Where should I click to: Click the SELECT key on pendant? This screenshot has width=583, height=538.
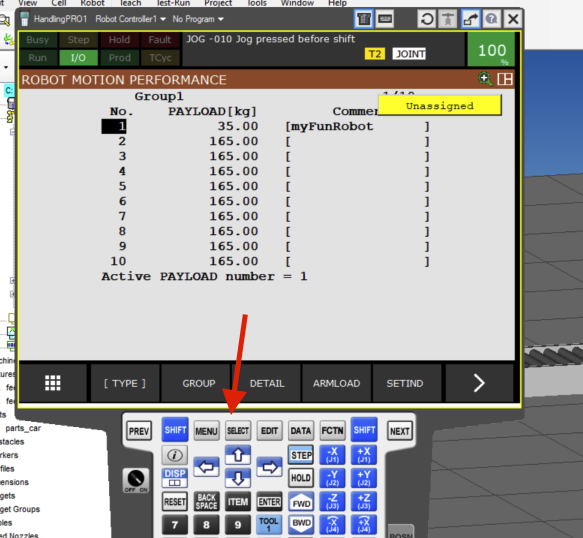[x=238, y=431]
